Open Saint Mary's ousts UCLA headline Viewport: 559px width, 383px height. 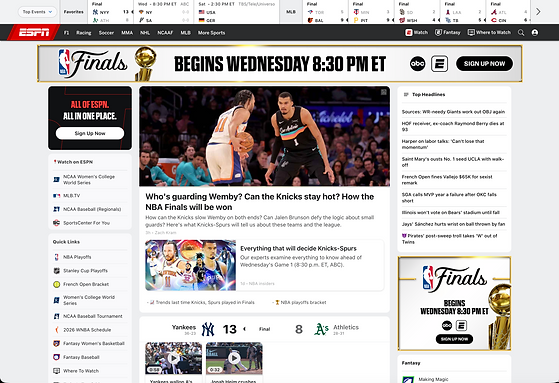(453, 162)
